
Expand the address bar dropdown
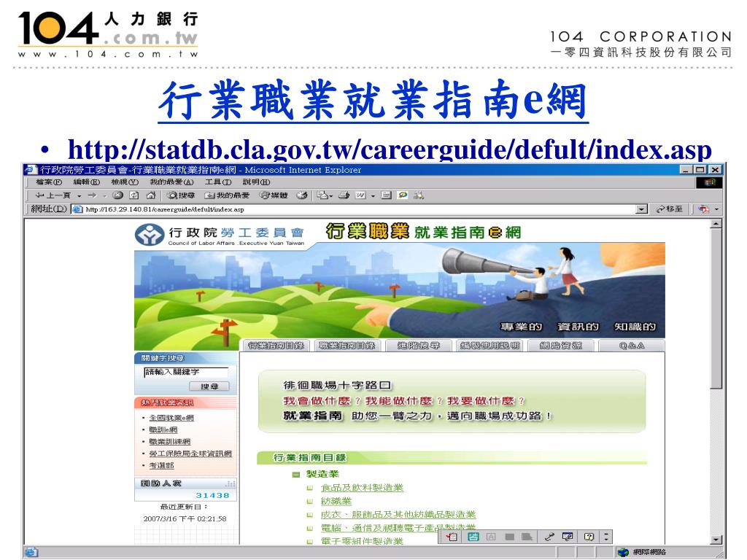pyautogui.click(x=642, y=209)
